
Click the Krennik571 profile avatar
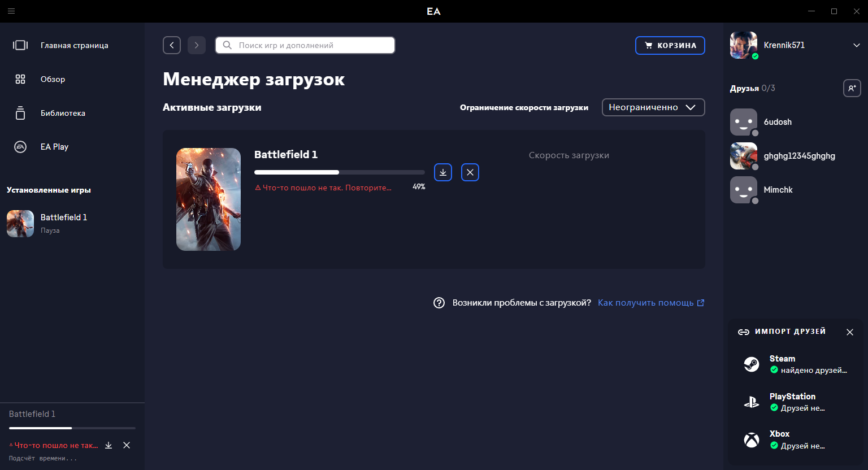click(744, 45)
